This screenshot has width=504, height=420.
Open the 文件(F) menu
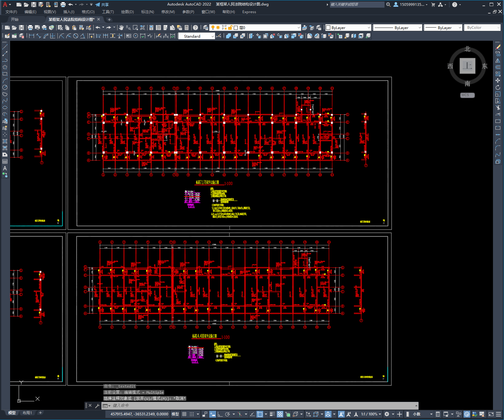pyautogui.click(x=11, y=12)
